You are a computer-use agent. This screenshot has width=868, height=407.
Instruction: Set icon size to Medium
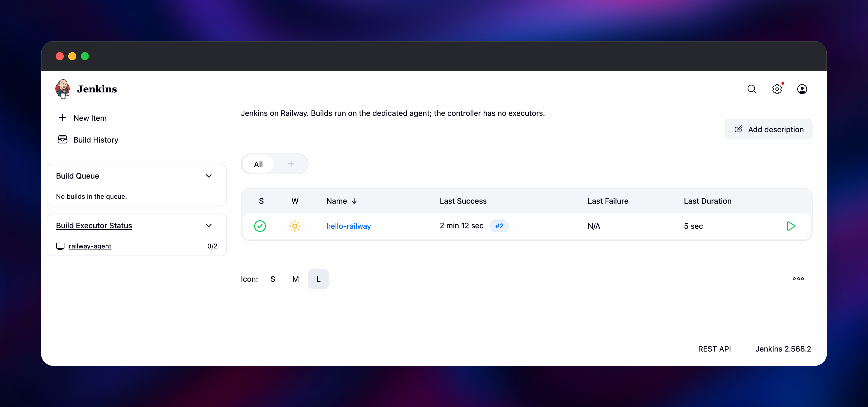point(296,279)
